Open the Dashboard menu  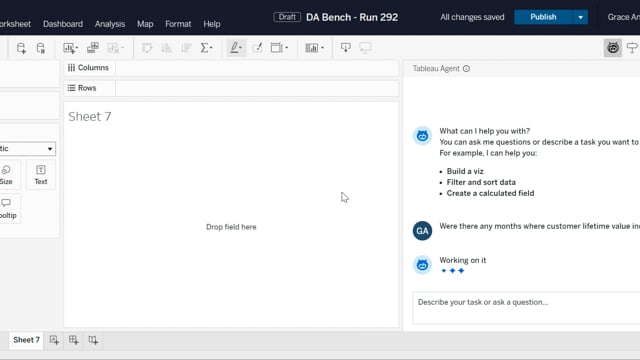pos(63,24)
